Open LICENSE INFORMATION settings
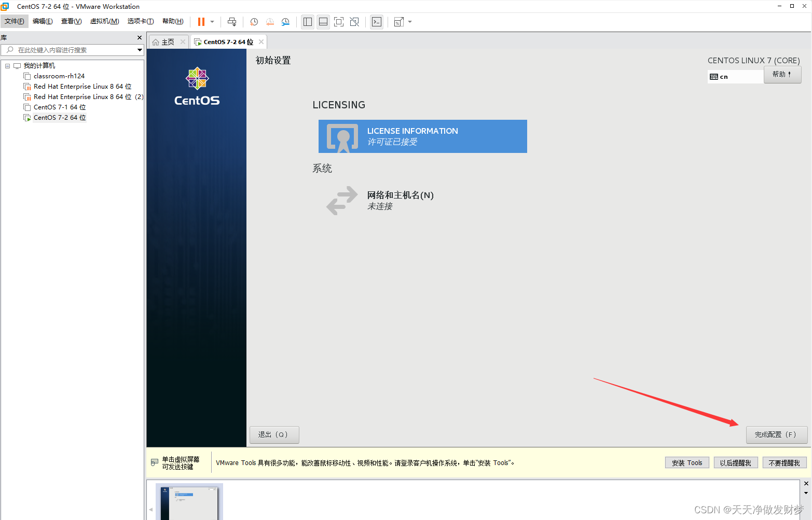 click(423, 136)
